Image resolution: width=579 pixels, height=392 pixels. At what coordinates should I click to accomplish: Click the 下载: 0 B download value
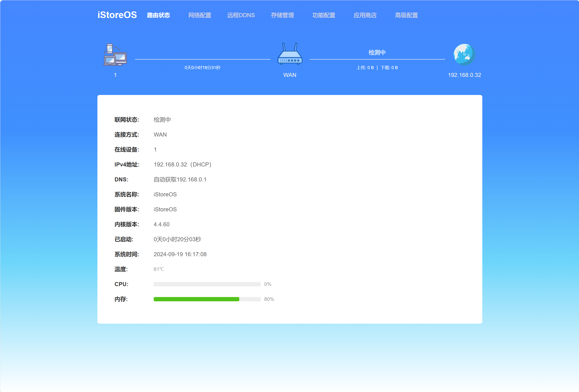[x=389, y=67]
